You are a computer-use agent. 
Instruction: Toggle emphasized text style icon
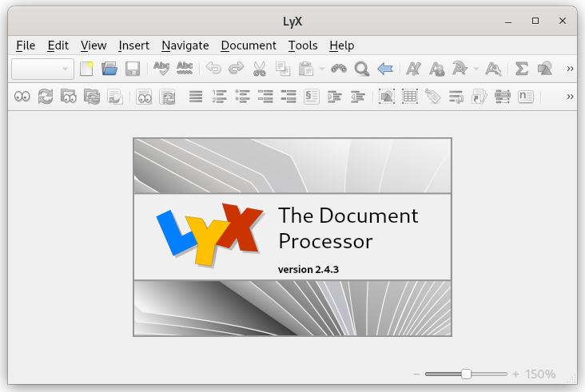point(414,69)
